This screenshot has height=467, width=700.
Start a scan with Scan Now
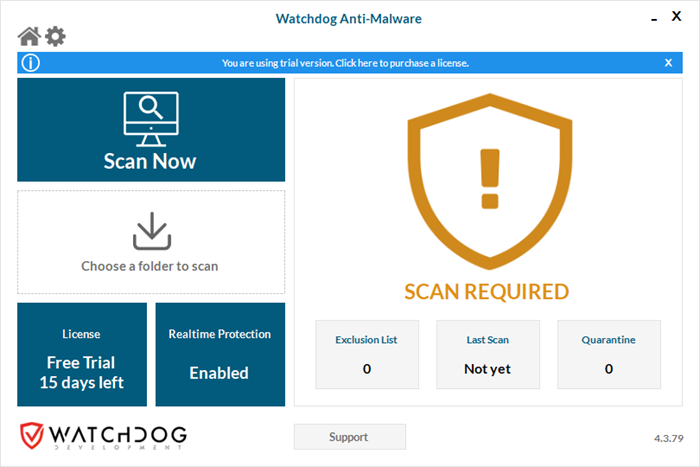coord(151,130)
